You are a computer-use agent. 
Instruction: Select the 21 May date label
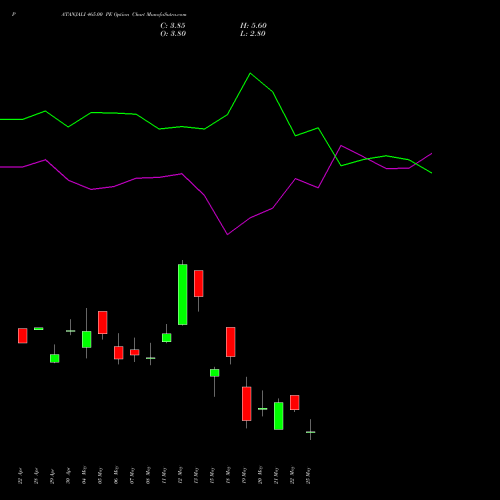[x=276, y=475]
